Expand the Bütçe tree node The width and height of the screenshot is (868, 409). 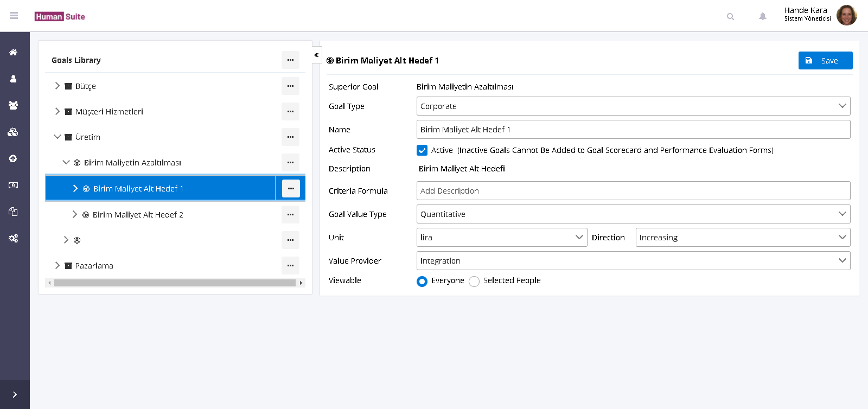[58, 86]
